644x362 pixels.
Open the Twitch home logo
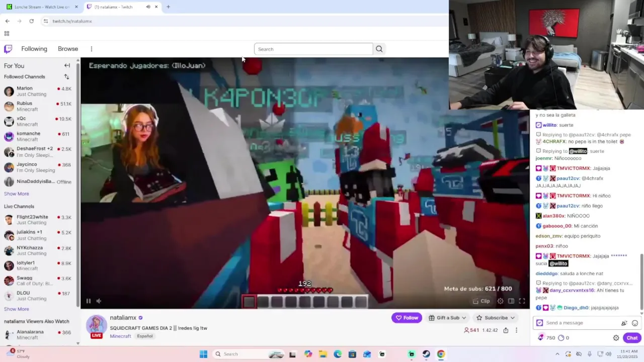click(8, 49)
